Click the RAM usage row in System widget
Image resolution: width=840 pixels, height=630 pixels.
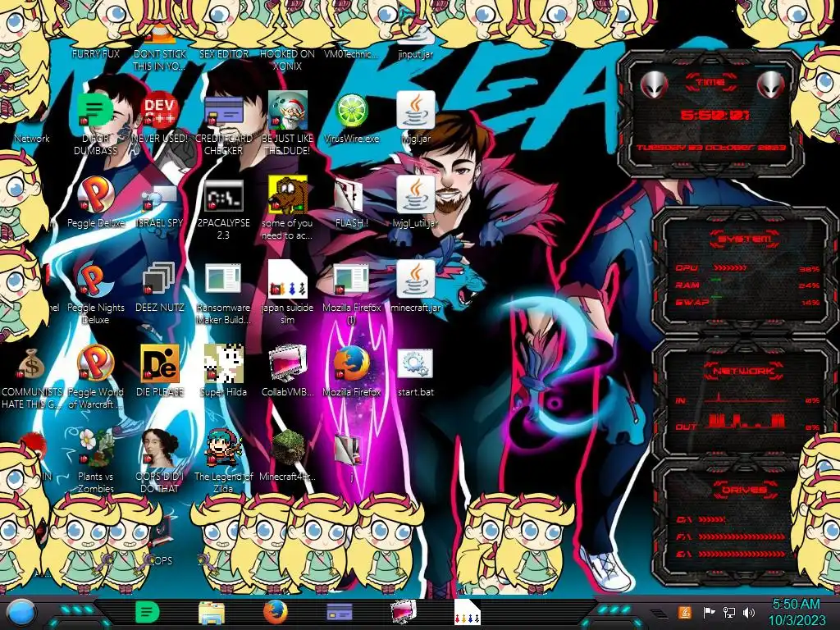pyautogui.click(x=748, y=285)
